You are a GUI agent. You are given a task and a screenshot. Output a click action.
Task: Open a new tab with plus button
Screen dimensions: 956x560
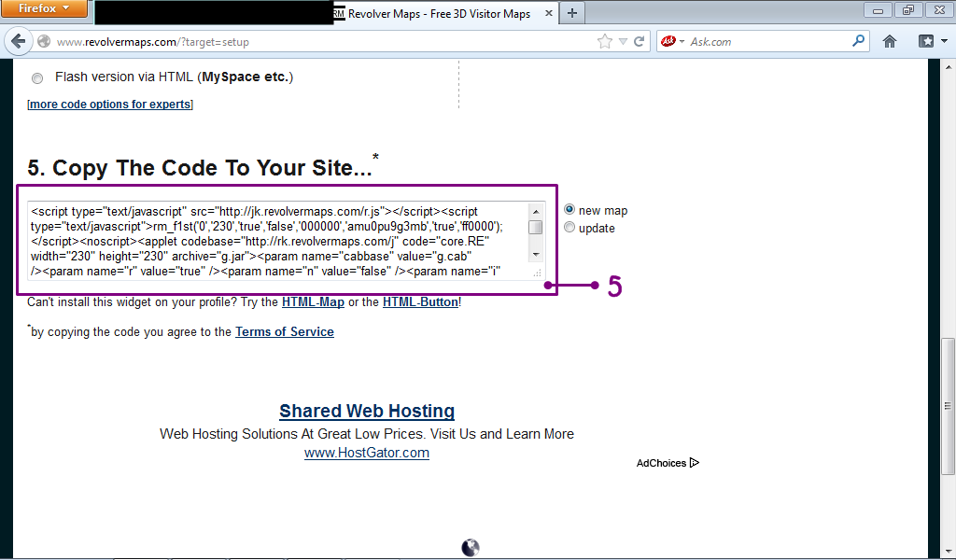[x=572, y=13]
